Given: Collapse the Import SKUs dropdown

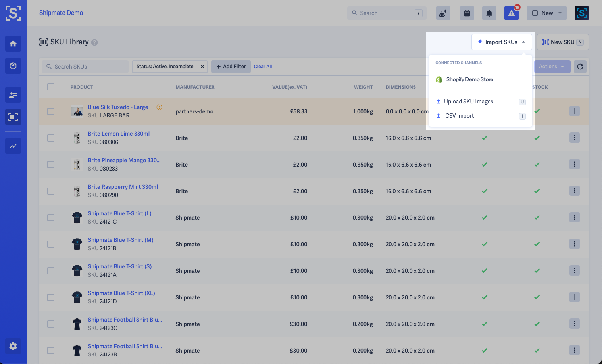Looking at the screenshot, I should (x=502, y=42).
